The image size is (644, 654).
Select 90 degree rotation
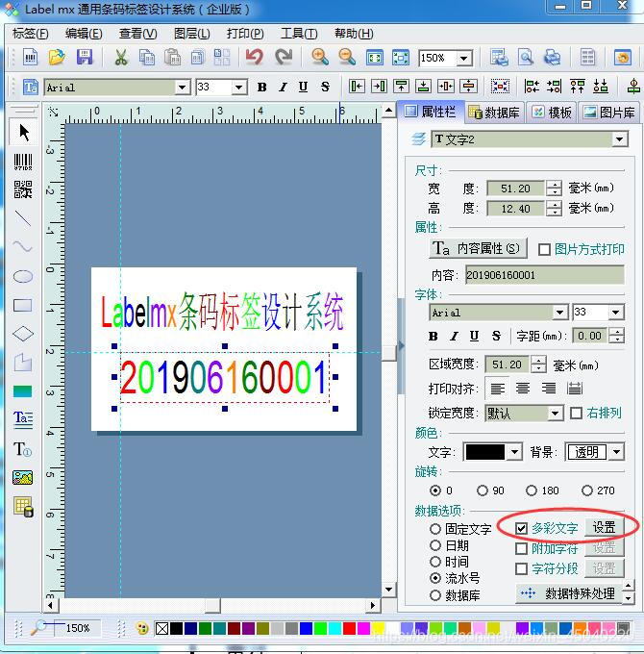click(483, 490)
